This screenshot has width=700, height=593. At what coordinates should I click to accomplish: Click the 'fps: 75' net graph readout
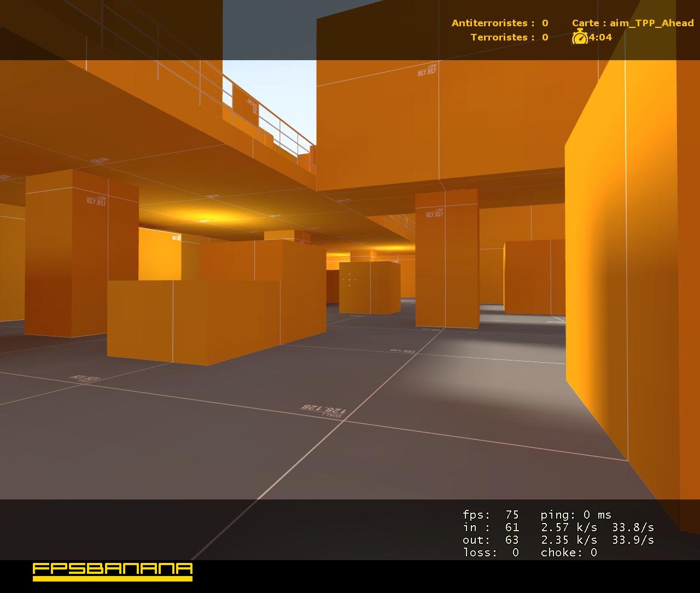click(x=491, y=515)
